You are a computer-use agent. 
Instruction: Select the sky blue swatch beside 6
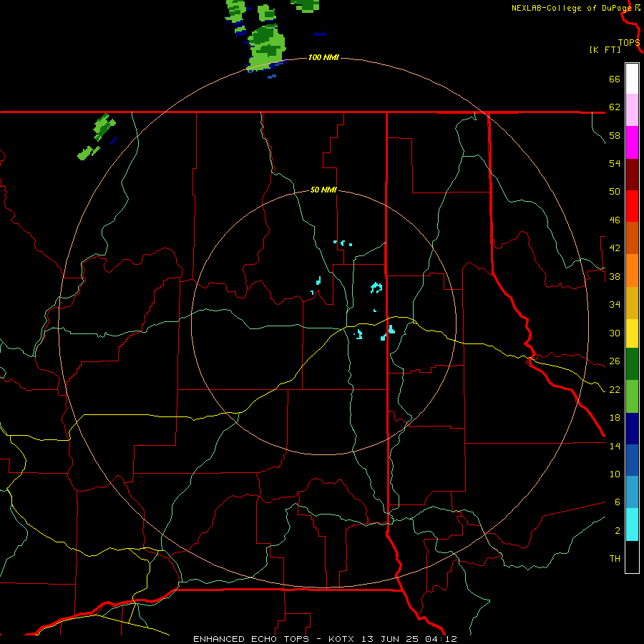(632, 492)
